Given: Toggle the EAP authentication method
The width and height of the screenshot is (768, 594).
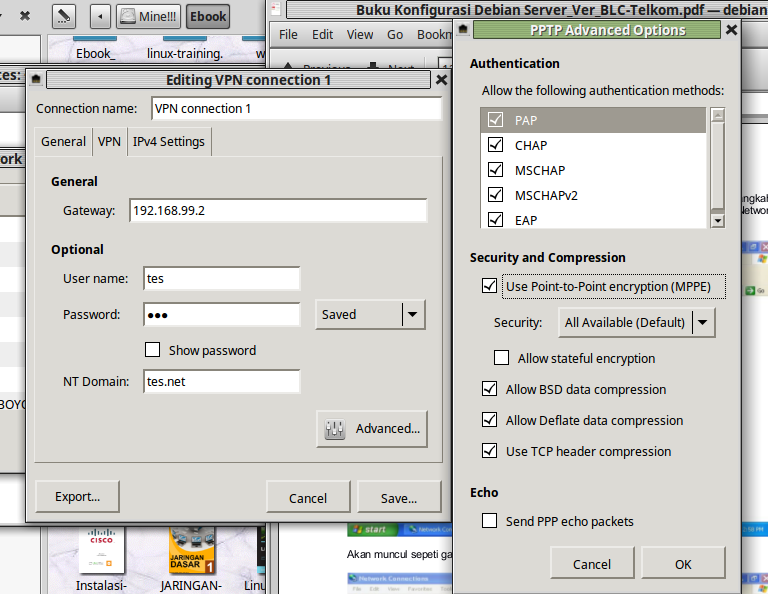Looking at the screenshot, I should tap(495, 219).
